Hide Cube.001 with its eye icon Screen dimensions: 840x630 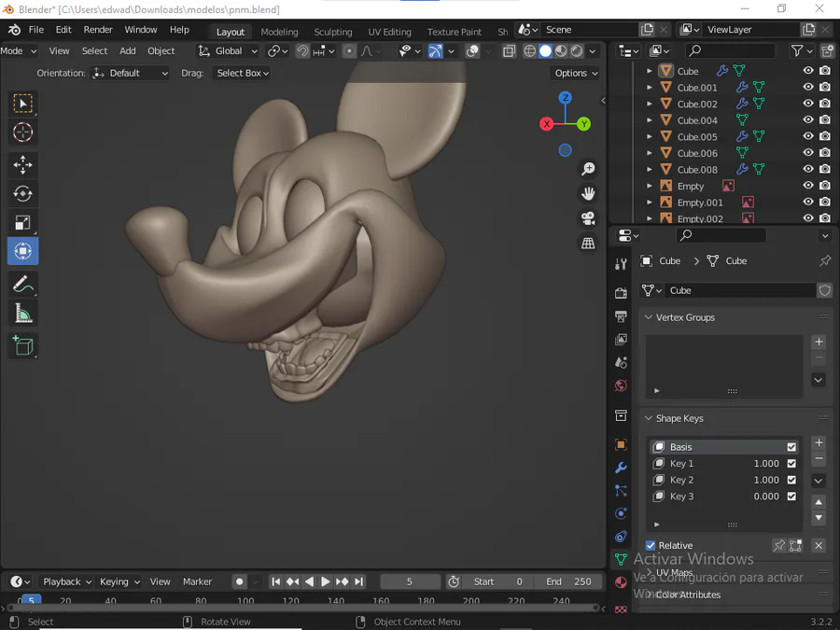808,87
